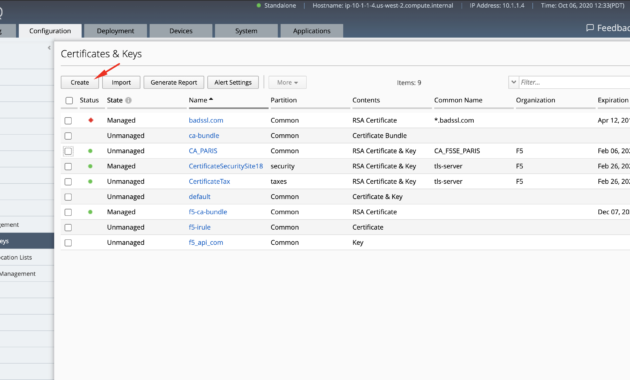Open the ca-bundle certificate link

coord(204,136)
